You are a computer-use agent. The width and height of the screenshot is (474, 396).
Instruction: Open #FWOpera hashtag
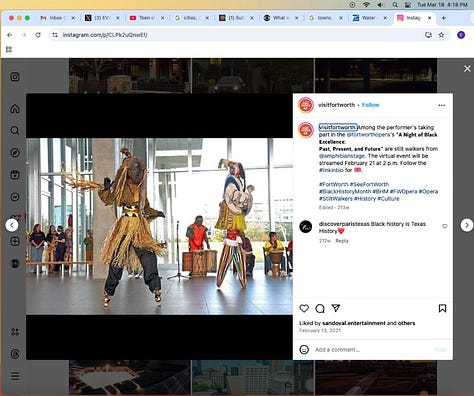point(403,191)
